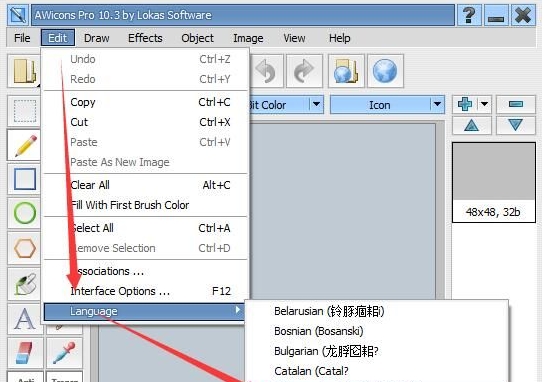Click the blue plus add image button
Screen dimensions: 544x382
coord(465,104)
